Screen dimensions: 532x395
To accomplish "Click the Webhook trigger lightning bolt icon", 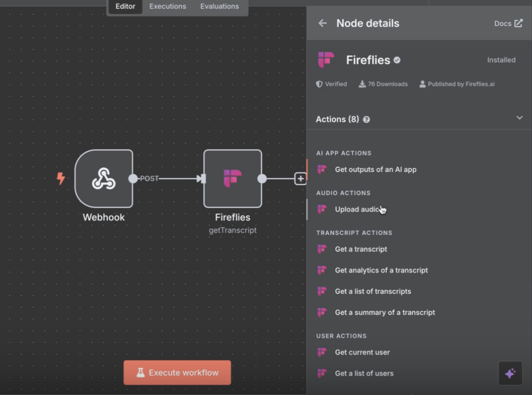I will [x=61, y=178].
